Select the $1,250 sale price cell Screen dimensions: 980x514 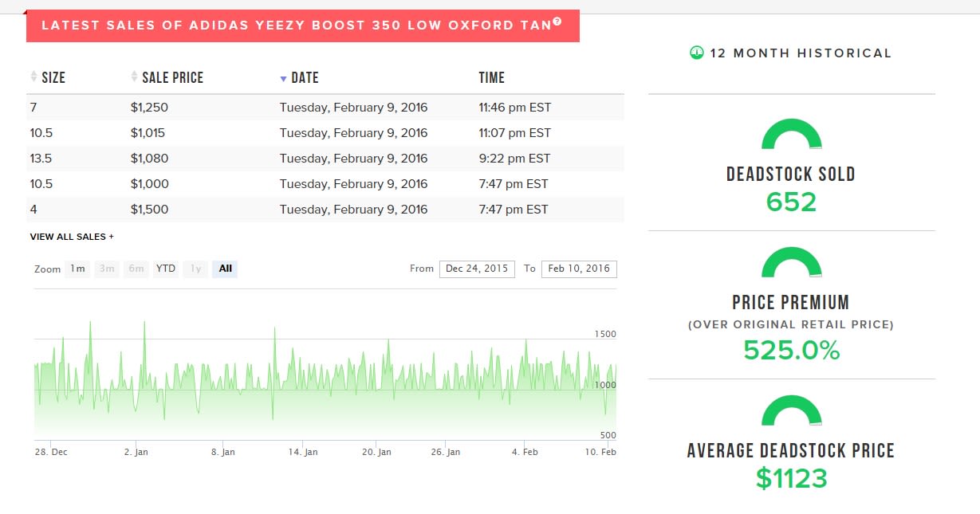149,108
